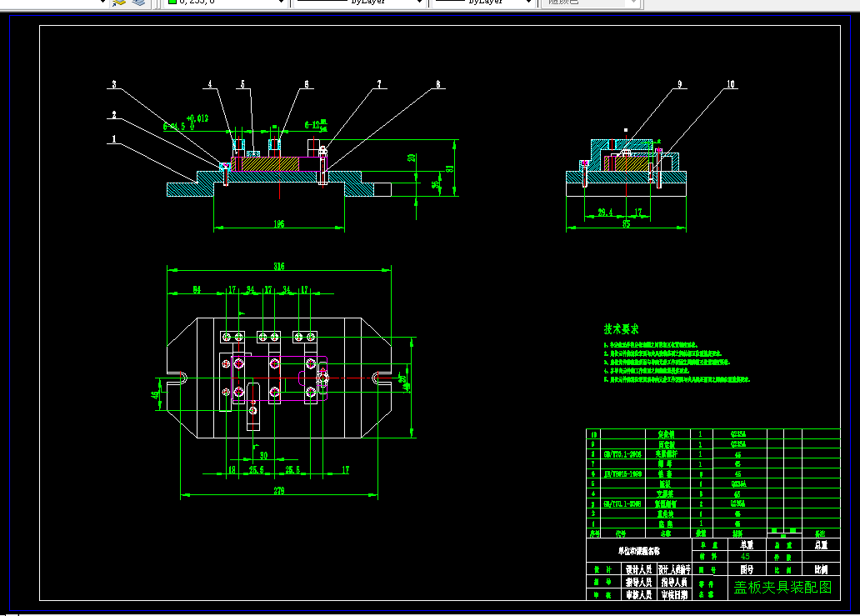Select the white 单重 cell text
The width and height of the screenshot is (860, 616).
pyautogui.click(x=747, y=544)
